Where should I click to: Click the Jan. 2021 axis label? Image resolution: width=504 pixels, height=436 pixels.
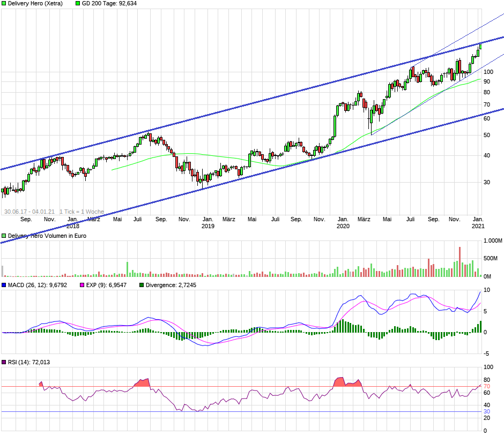[x=478, y=222]
